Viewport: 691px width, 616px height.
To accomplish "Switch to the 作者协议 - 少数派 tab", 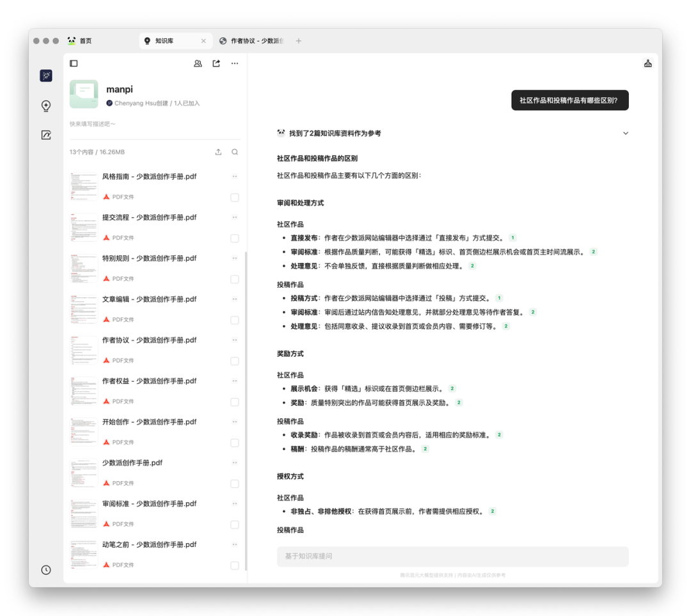I will coord(251,41).
